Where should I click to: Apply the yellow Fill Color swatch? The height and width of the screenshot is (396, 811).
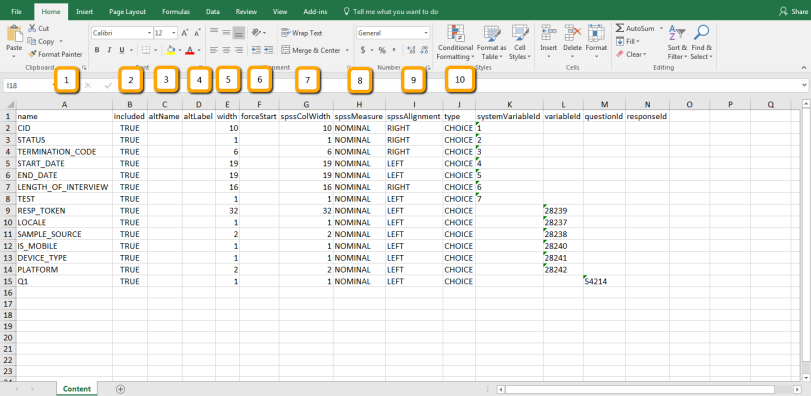point(171,50)
